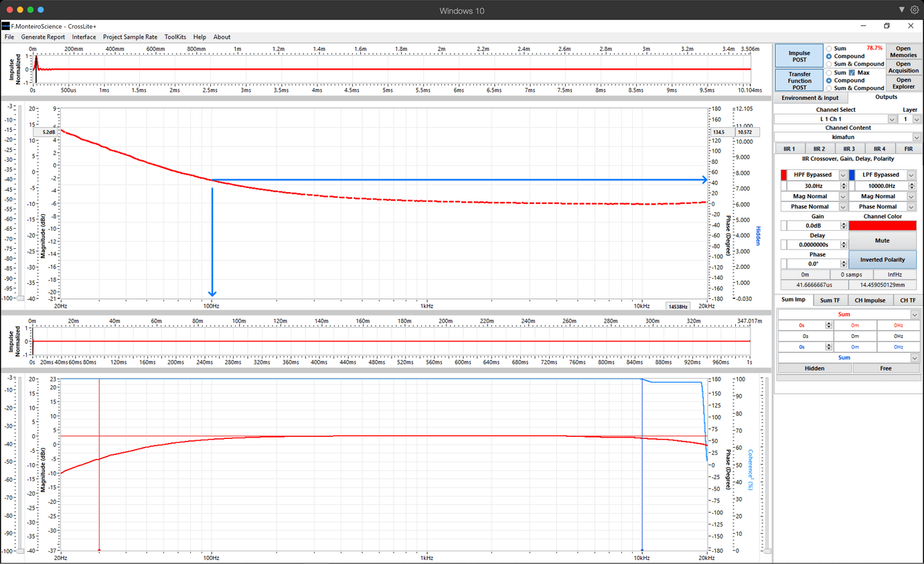Switch to Environment & Input tab
This screenshot has height=564, width=924.
[x=810, y=98]
